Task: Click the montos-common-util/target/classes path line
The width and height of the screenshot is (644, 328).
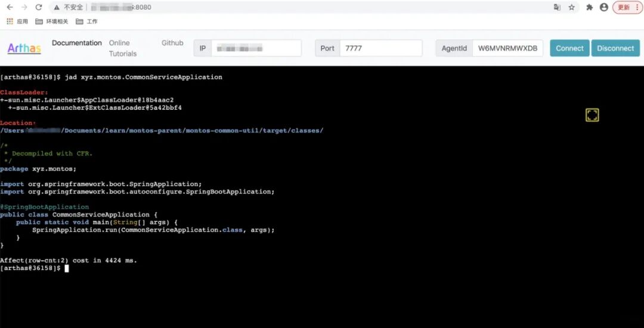Action: click(x=162, y=131)
